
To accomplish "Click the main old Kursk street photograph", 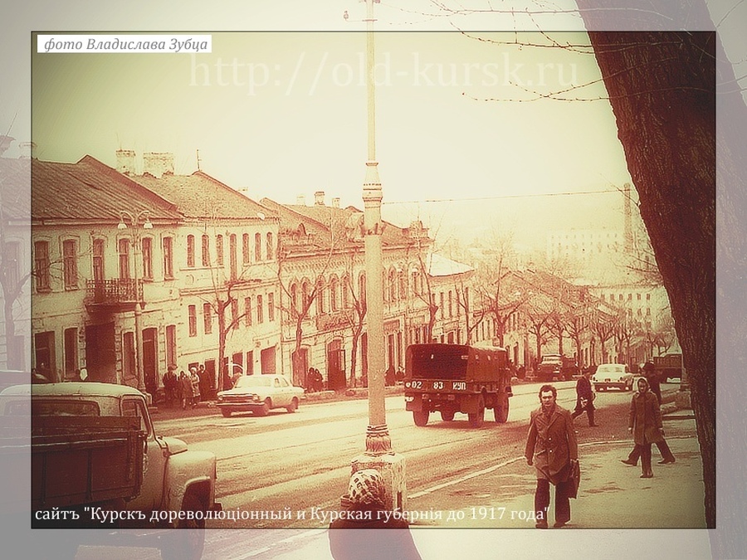I will pos(373,280).
